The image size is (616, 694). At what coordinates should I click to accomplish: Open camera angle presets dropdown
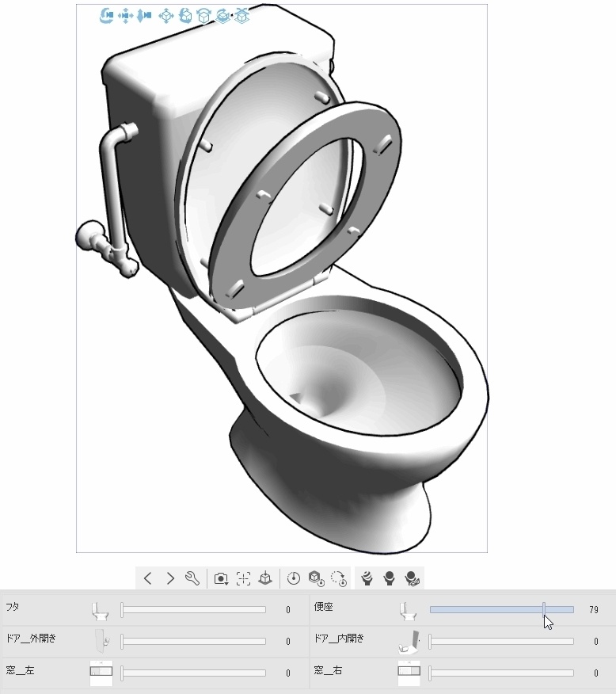tap(221, 578)
